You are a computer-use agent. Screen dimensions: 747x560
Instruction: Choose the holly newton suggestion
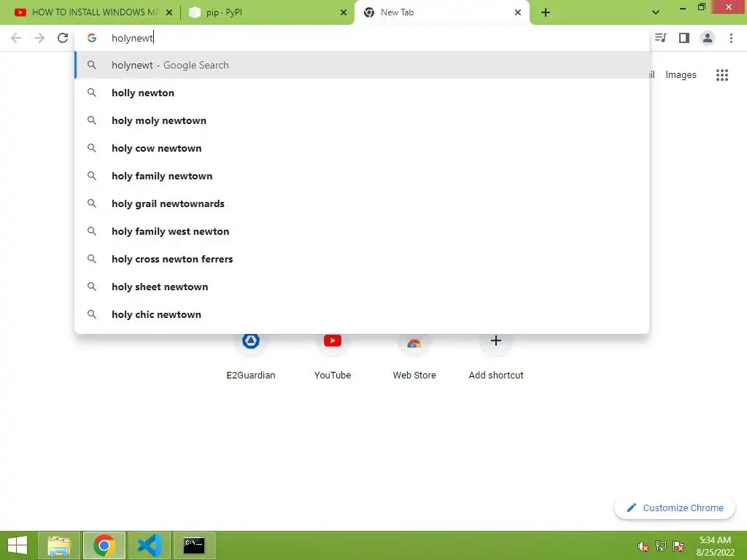(362, 93)
